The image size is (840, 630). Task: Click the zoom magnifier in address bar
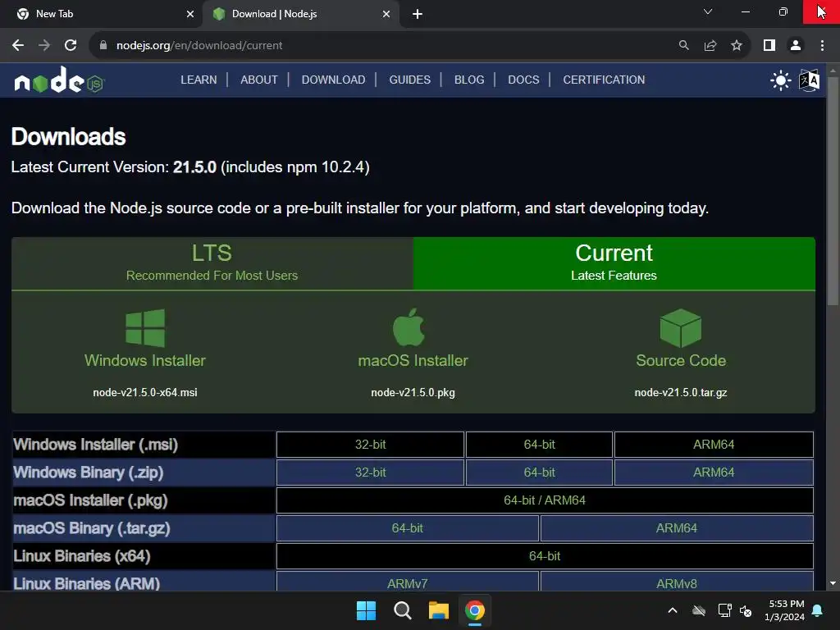(683, 46)
